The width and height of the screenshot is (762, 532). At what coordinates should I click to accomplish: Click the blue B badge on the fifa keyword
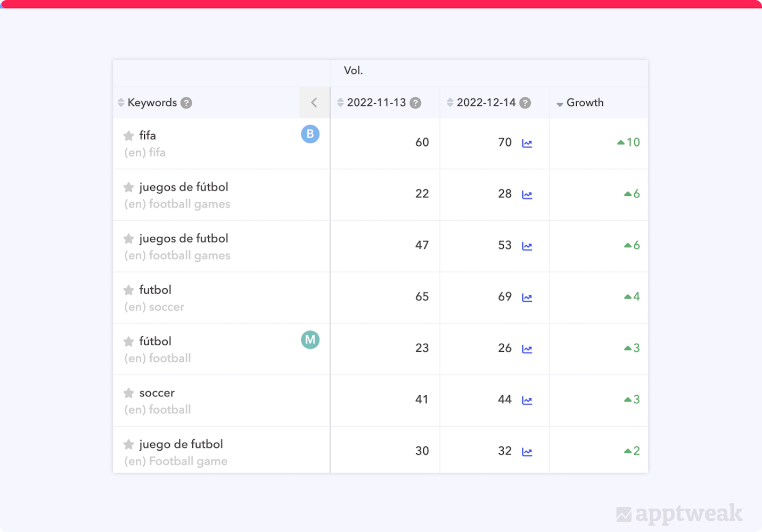[x=310, y=135]
